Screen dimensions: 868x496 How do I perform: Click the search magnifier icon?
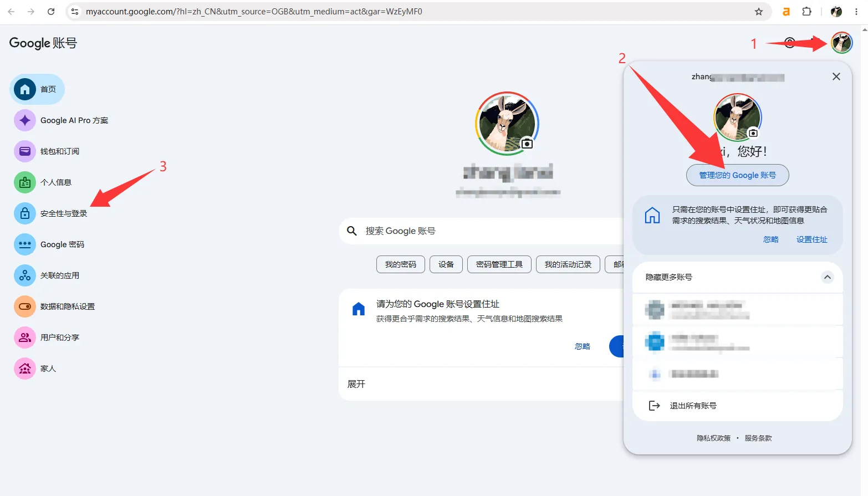point(351,231)
